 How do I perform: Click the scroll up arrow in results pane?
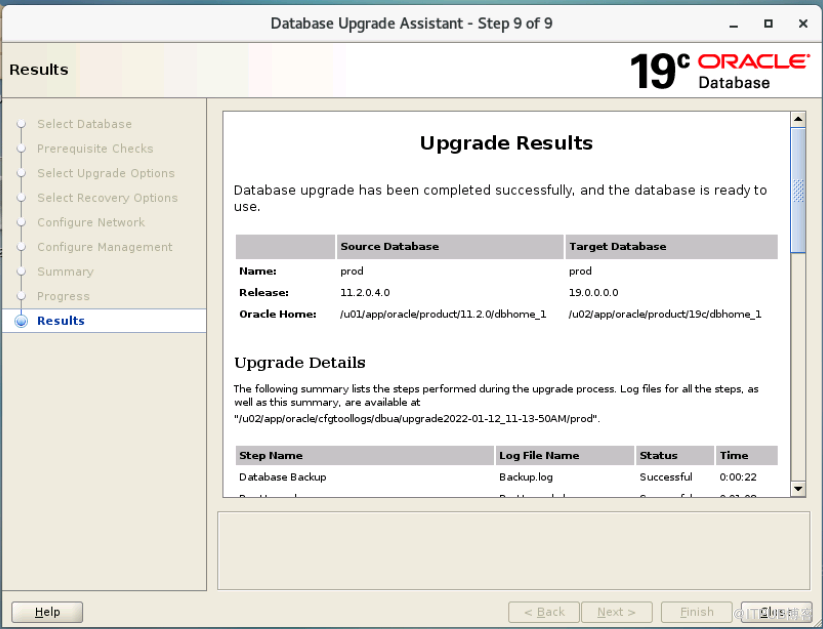[798, 119]
